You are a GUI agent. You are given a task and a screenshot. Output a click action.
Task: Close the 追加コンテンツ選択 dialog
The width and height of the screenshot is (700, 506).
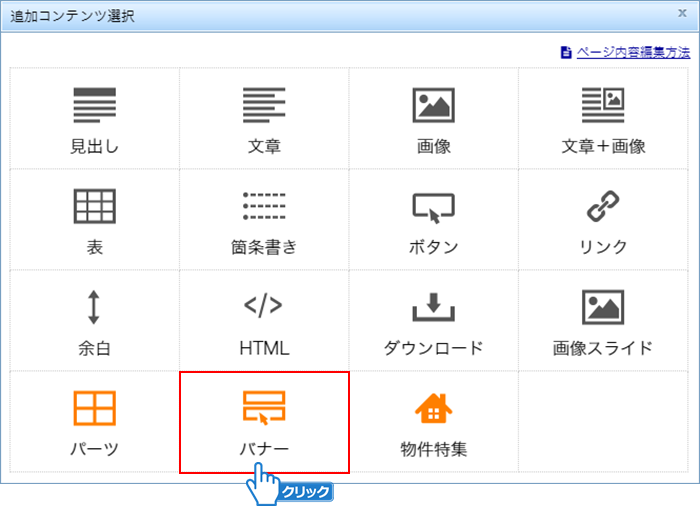click(x=682, y=13)
